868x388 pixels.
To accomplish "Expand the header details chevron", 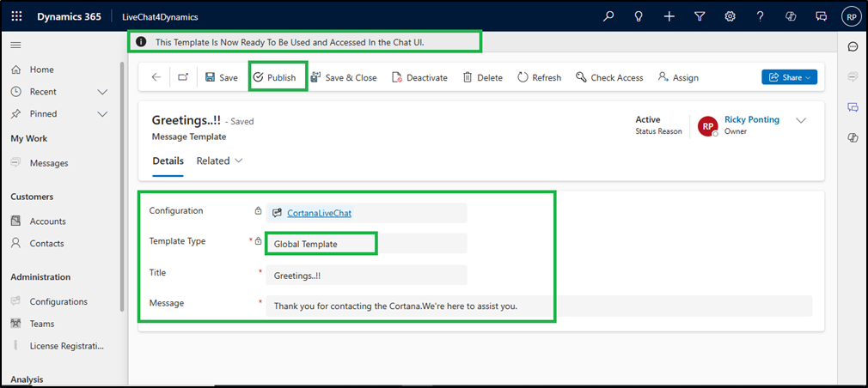I will (801, 121).
